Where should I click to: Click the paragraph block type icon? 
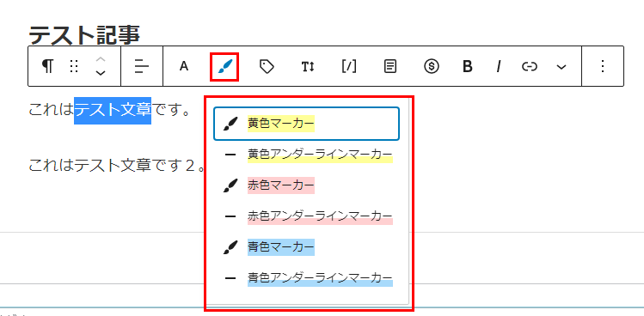point(47,65)
